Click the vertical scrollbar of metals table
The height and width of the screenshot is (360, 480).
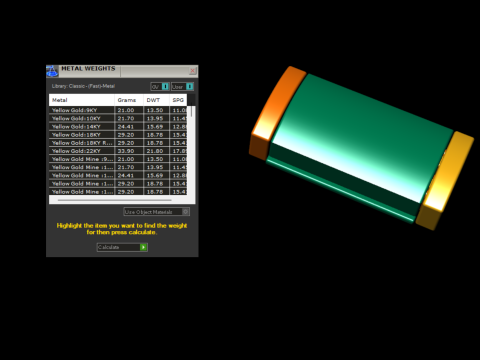(x=192, y=112)
